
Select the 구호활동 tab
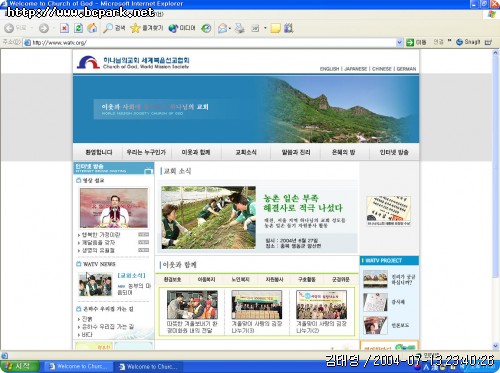point(307,279)
